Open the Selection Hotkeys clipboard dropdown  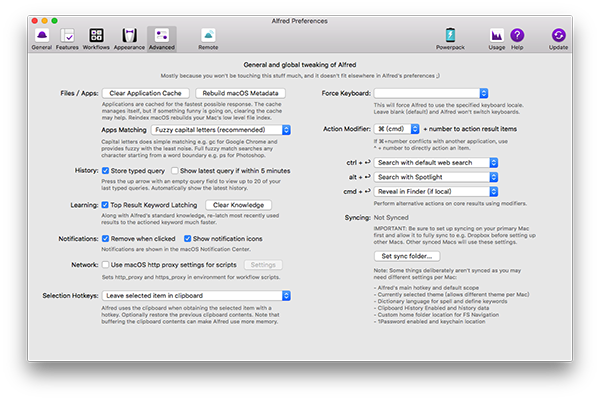(196, 296)
